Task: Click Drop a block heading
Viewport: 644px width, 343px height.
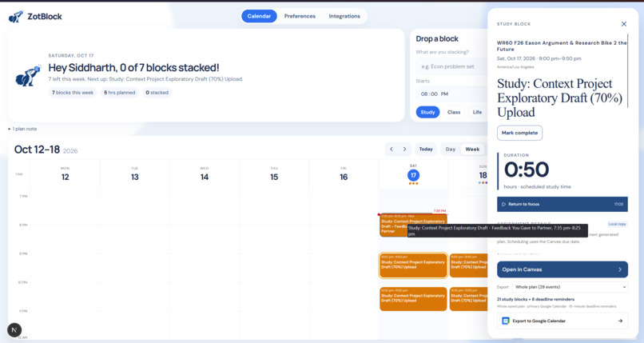Action: pos(437,38)
